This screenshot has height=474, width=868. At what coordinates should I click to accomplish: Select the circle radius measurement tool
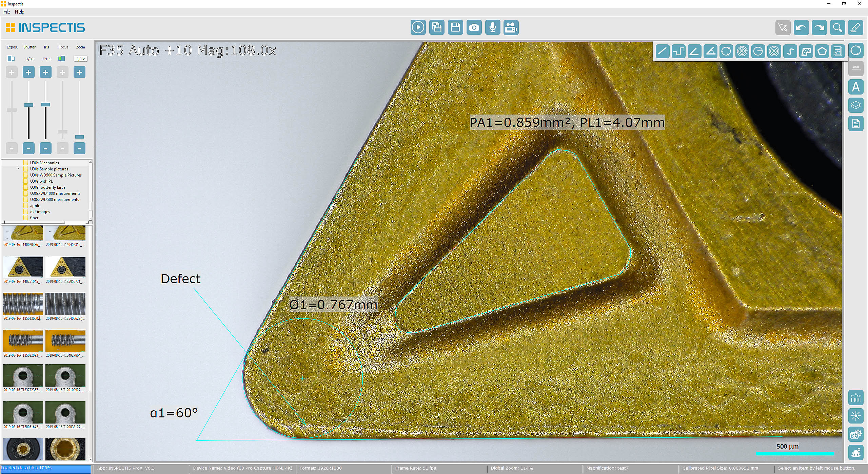tap(758, 51)
